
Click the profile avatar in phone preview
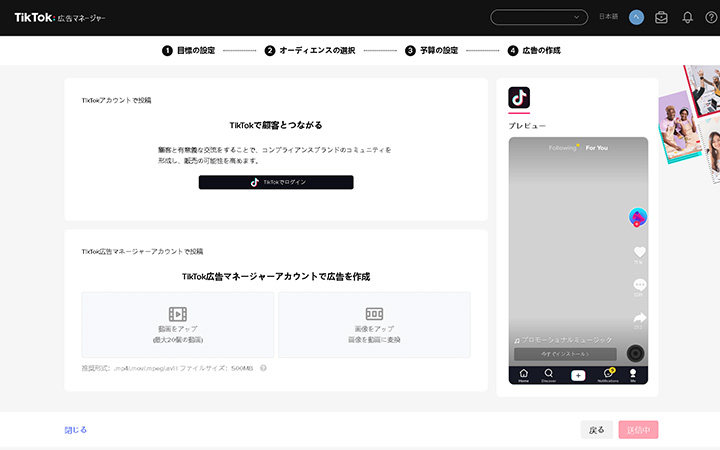click(x=638, y=217)
